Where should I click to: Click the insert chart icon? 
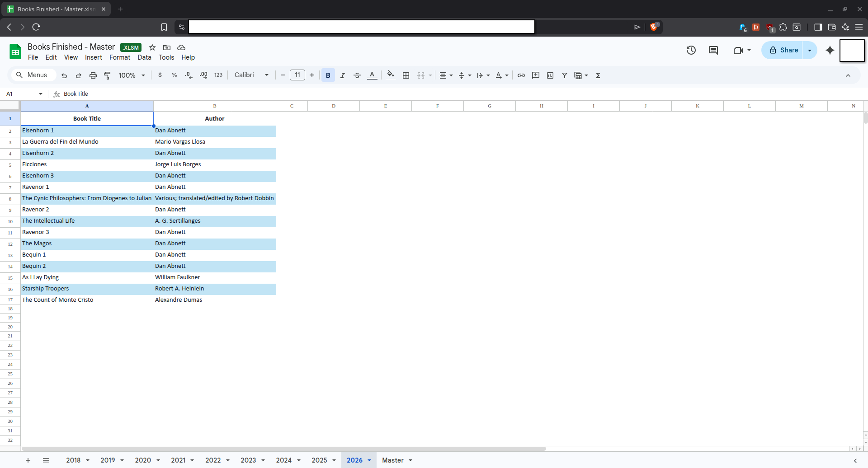click(550, 75)
